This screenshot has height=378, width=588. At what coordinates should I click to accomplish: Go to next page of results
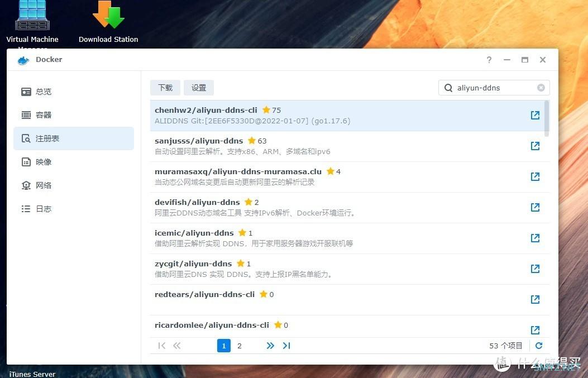tap(270, 346)
